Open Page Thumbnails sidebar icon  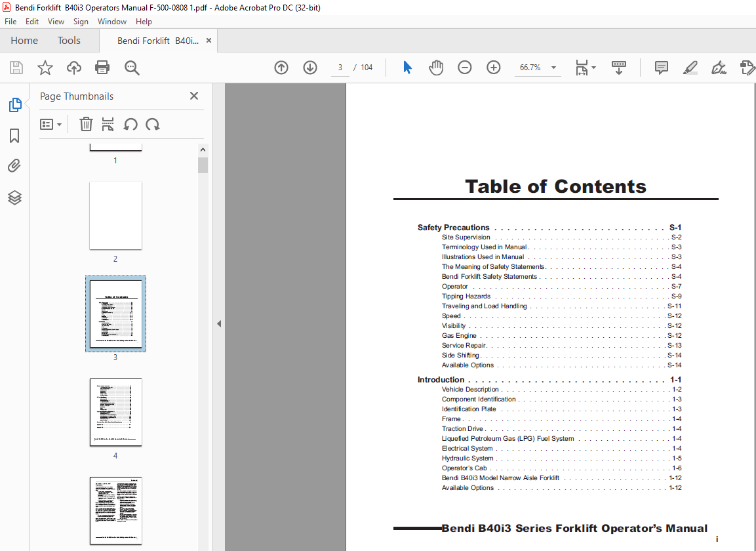pyautogui.click(x=15, y=105)
